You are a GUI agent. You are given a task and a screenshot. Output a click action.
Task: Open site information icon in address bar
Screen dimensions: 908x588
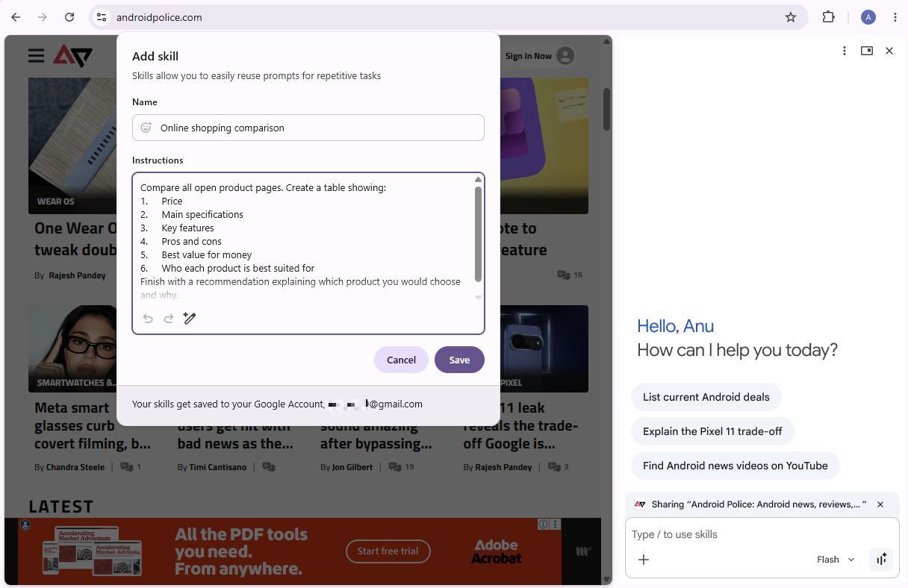[x=102, y=17]
